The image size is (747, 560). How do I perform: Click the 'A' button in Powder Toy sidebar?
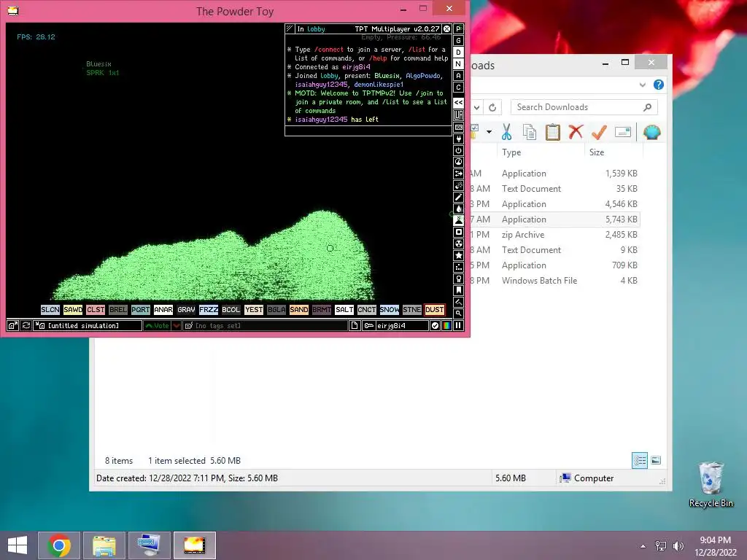(x=458, y=76)
